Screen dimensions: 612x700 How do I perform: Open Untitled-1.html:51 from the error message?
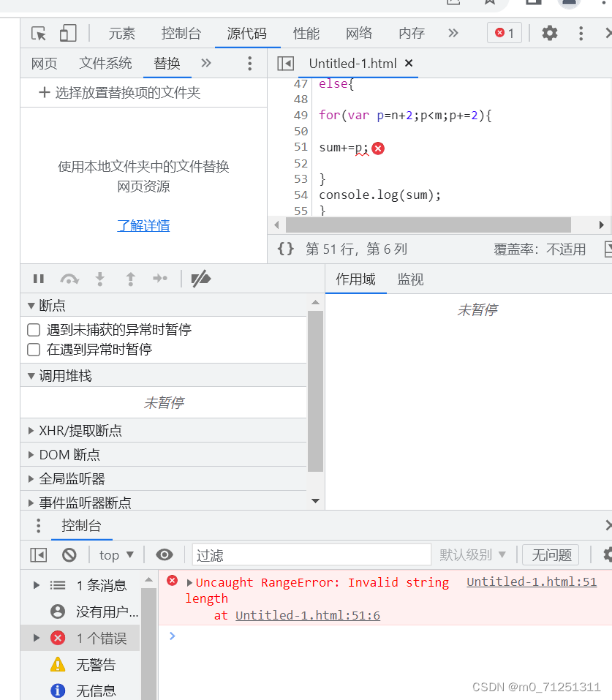pos(531,582)
